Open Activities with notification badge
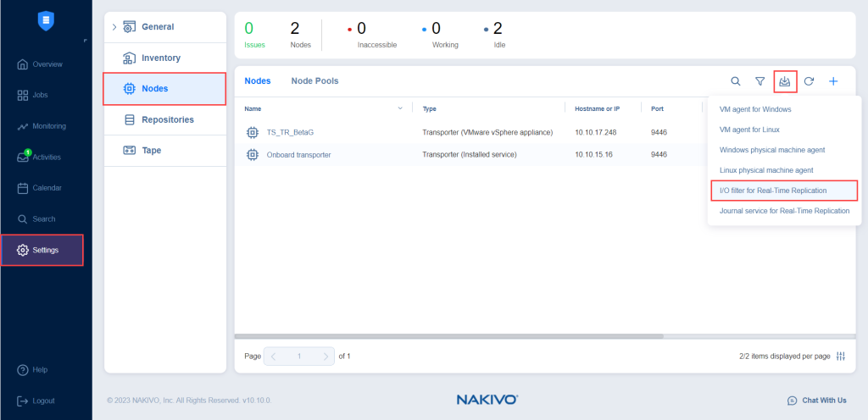The image size is (868, 420). (x=39, y=157)
